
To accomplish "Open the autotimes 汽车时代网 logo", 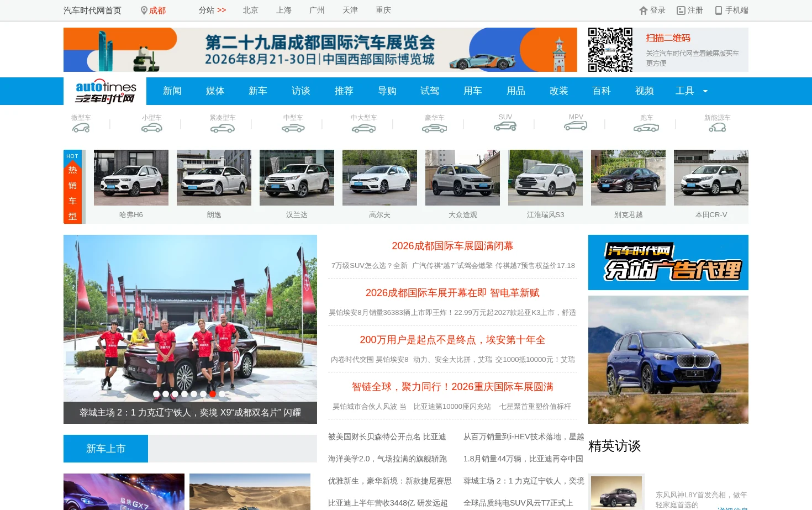I will point(105,91).
